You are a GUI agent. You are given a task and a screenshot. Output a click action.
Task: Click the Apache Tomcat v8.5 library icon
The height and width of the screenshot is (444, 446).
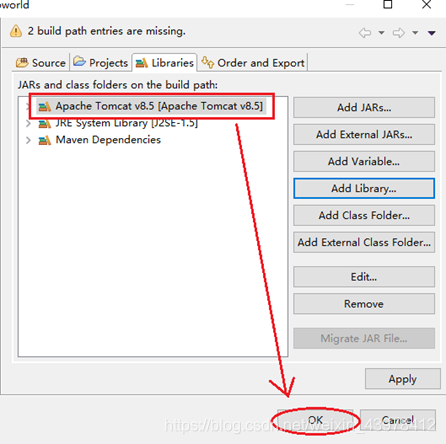pos(45,107)
